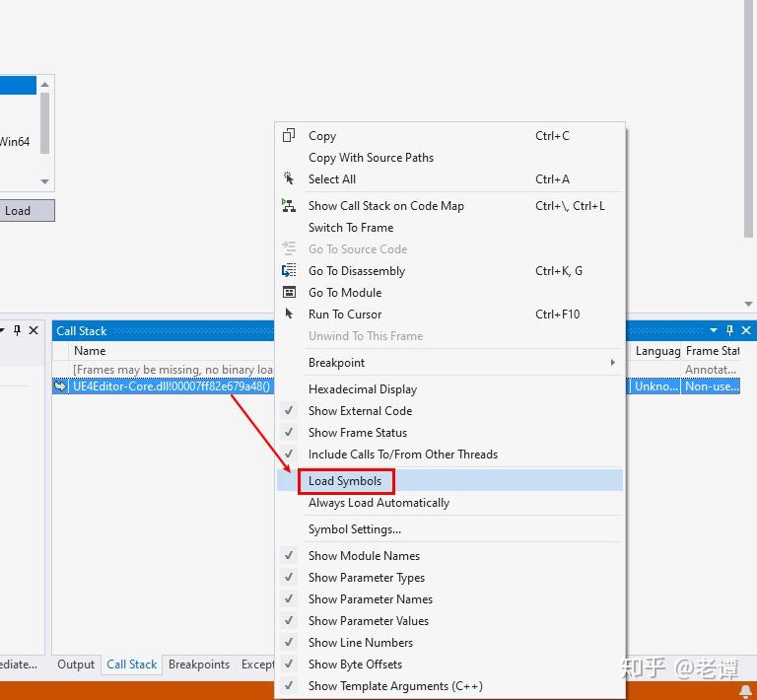Click the Frame Status column header
757x700 pixels.
(712, 351)
